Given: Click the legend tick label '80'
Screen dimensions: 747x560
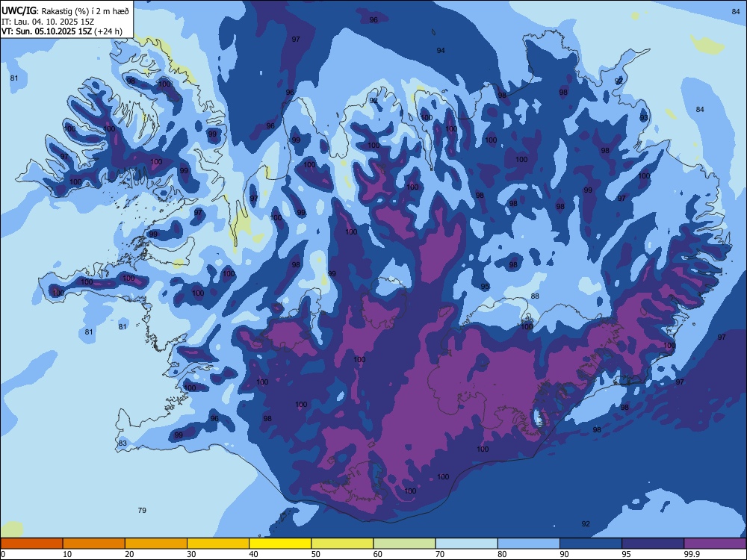Looking at the screenshot, I should [x=503, y=554].
